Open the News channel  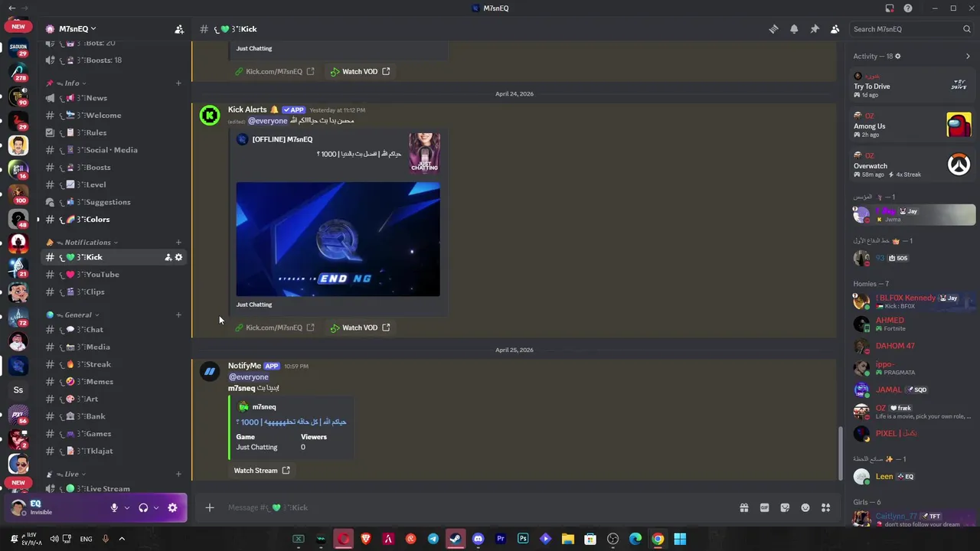tap(115, 98)
